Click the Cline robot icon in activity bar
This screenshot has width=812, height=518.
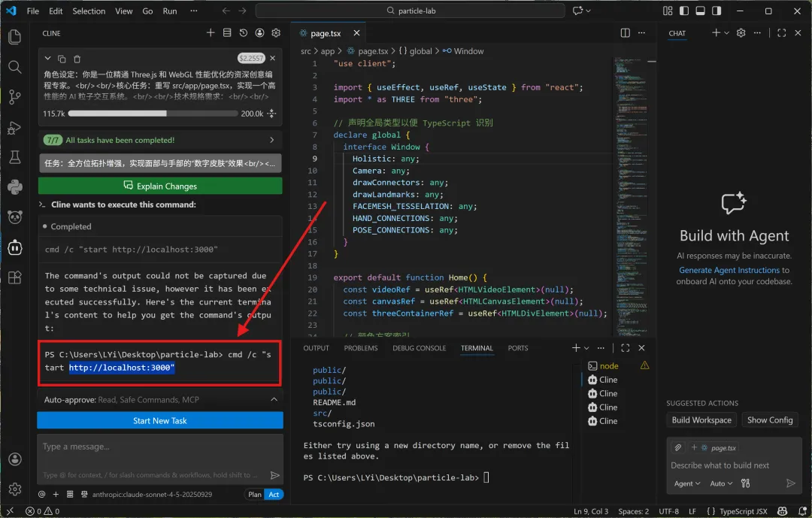point(14,247)
